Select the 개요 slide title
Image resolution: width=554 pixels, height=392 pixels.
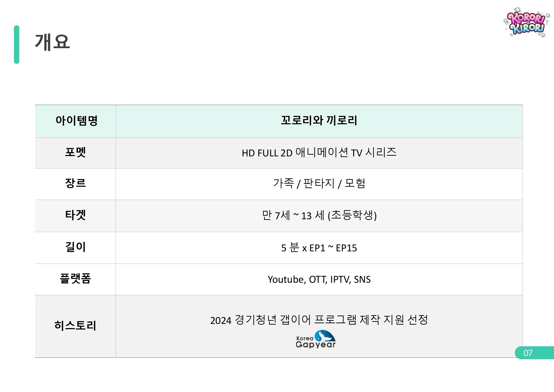52,42
